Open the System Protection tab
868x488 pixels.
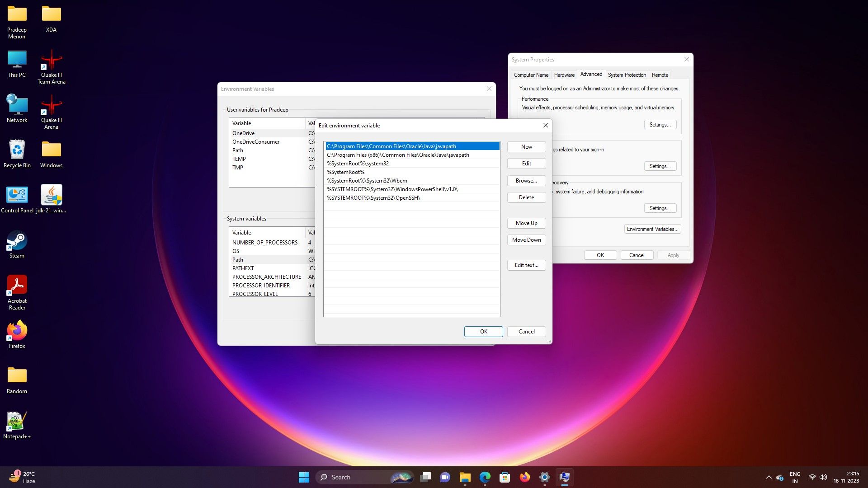click(x=627, y=75)
